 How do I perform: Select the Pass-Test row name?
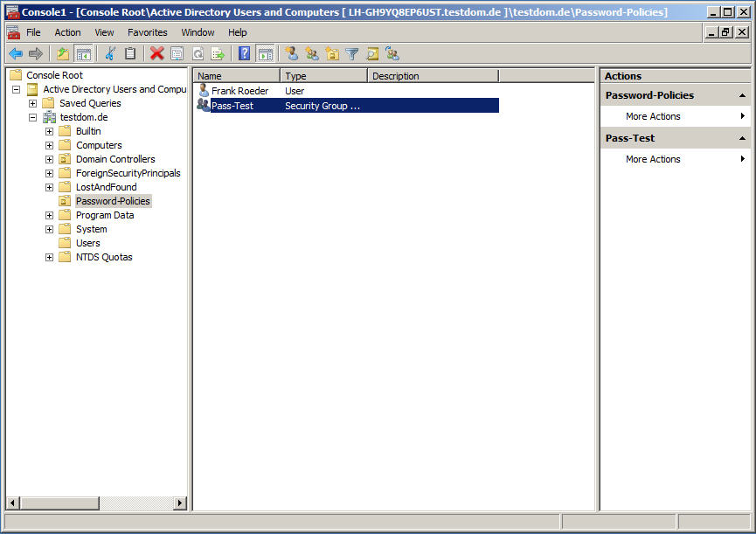pyautogui.click(x=232, y=106)
